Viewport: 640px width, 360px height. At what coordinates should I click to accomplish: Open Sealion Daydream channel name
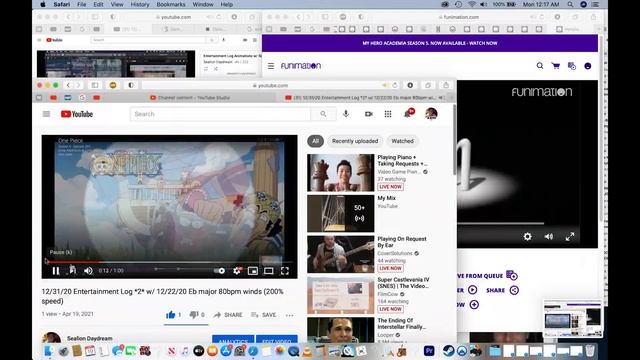tap(89, 338)
